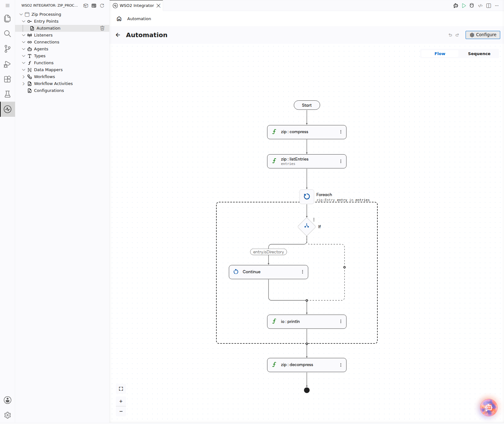Open options menu for Continue node
504x424 pixels.
(x=303, y=272)
